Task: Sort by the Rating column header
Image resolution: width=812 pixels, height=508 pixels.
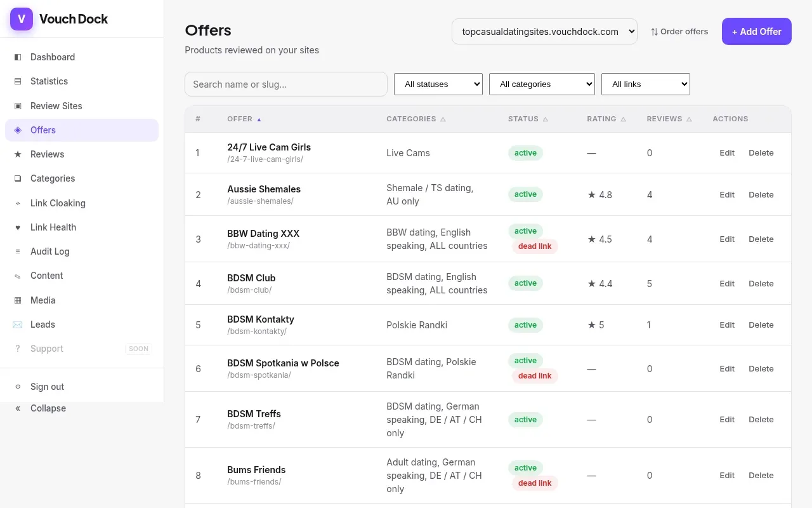Action: [x=606, y=119]
